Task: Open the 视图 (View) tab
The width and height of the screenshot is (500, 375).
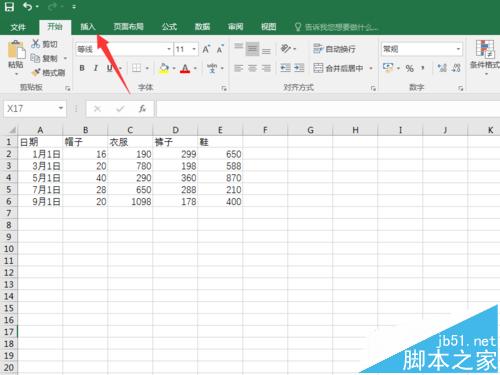Action: [268, 27]
